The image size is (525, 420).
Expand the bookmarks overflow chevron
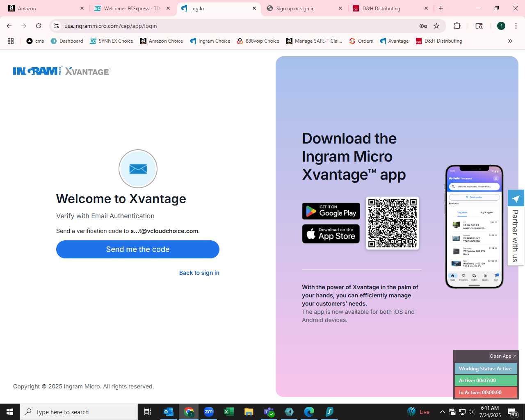pos(510,41)
